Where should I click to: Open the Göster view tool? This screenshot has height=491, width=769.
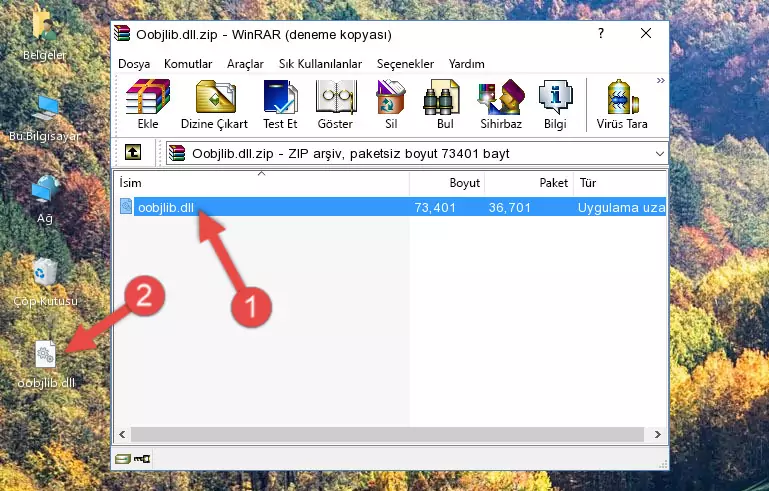(335, 104)
